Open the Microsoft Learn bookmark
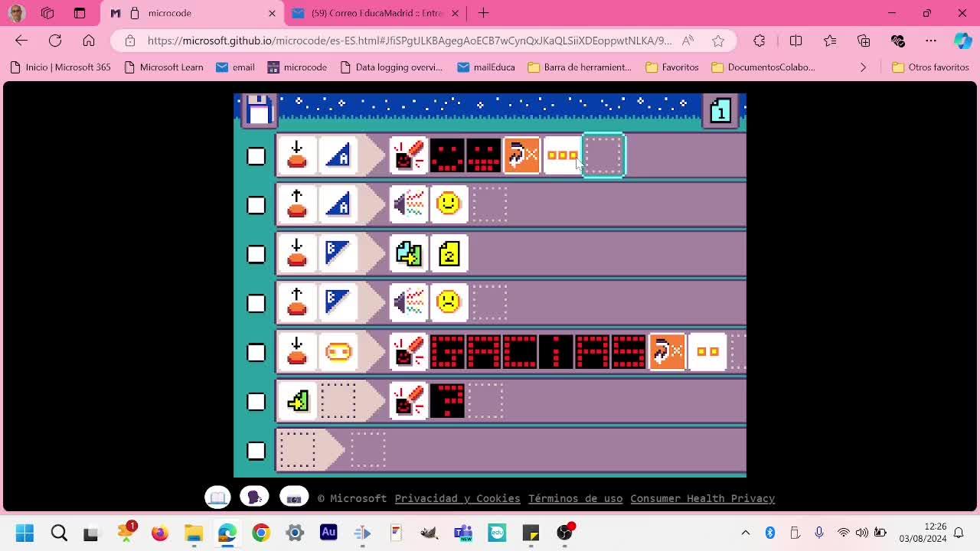Screen dimensions: 980x551 pyautogui.click(x=163, y=67)
